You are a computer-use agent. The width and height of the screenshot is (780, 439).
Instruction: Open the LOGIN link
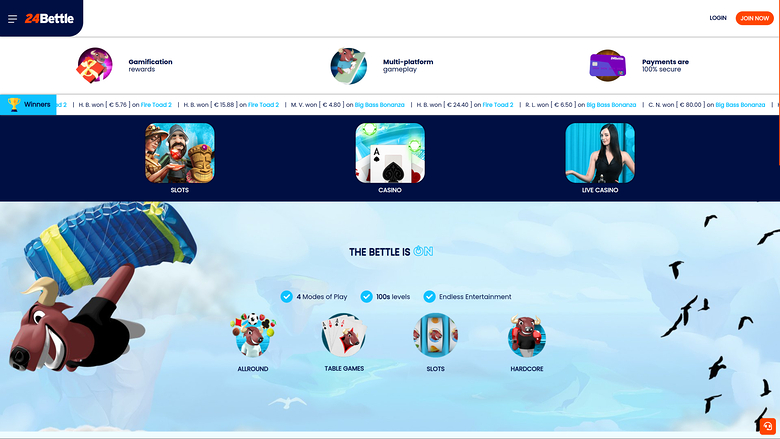[718, 18]
